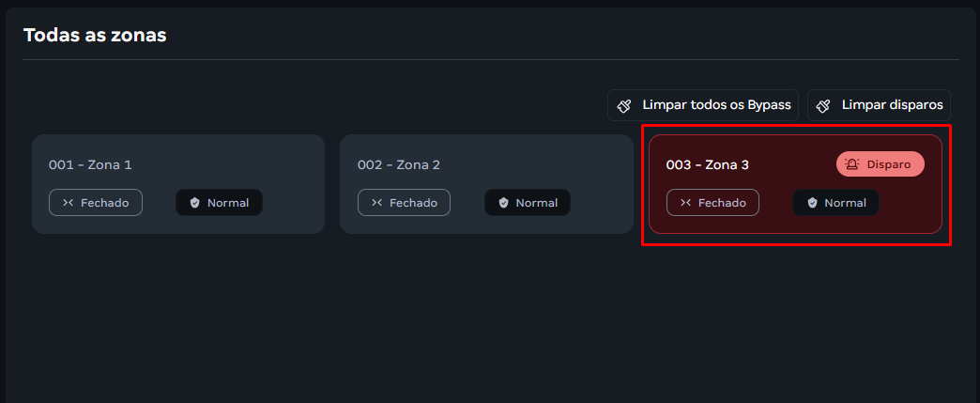Click the Fechado text label in Zona 1

(x=104, y=203)
